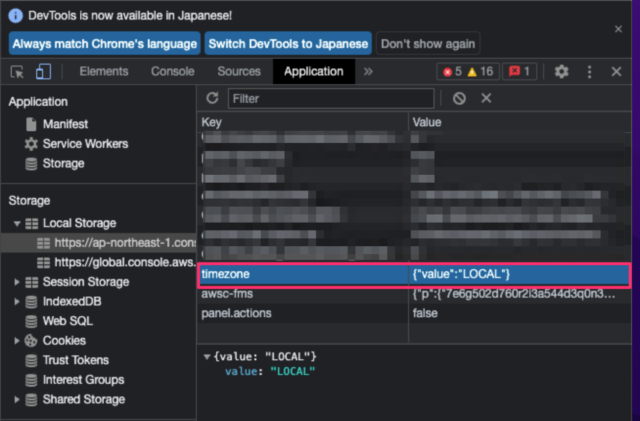Viewport: 640px width, 421px height.
Task: Select the inspect element picker icon
Action: 17,72
